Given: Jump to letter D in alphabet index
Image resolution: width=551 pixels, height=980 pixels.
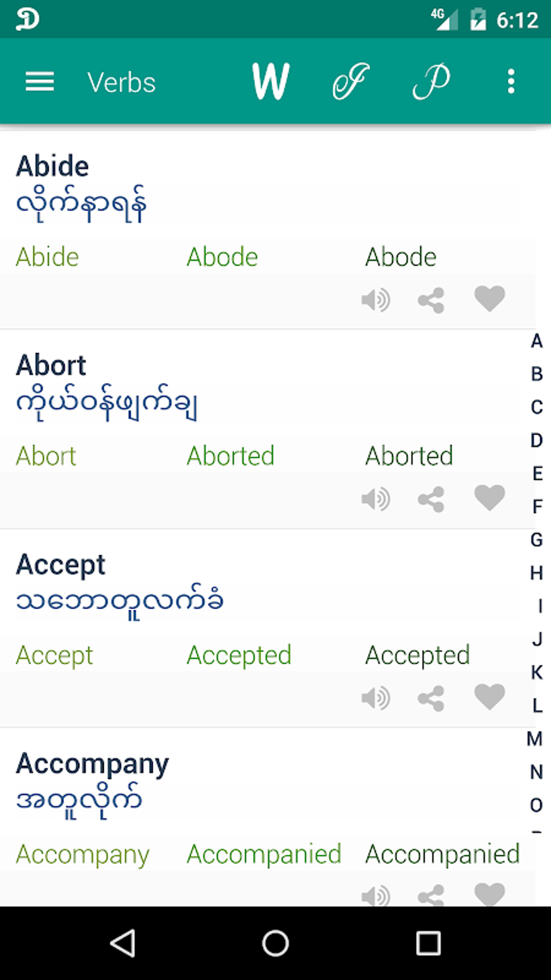Looking at the screenshot, I should pyautogui.click(x=536, y=440).
